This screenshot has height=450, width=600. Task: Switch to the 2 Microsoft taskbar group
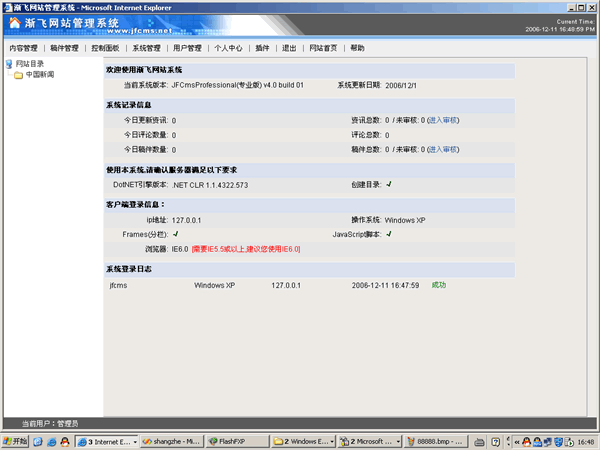pos(370,442)
